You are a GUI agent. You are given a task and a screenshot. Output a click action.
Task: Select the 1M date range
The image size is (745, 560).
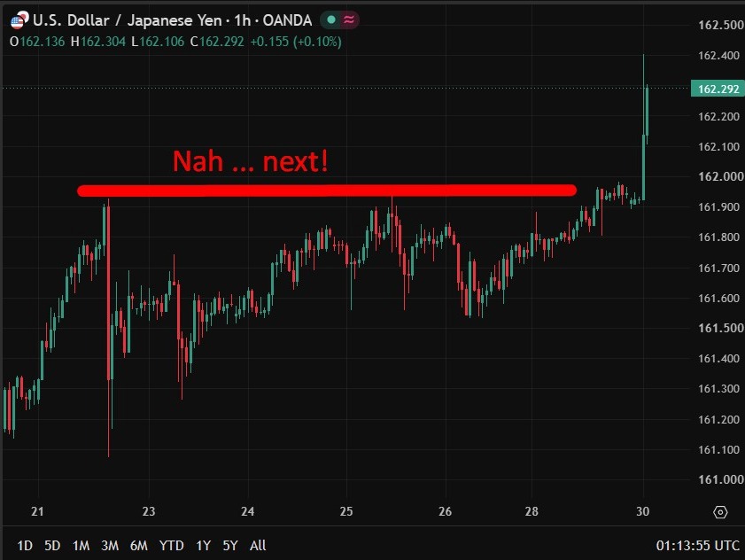[81, 545]
